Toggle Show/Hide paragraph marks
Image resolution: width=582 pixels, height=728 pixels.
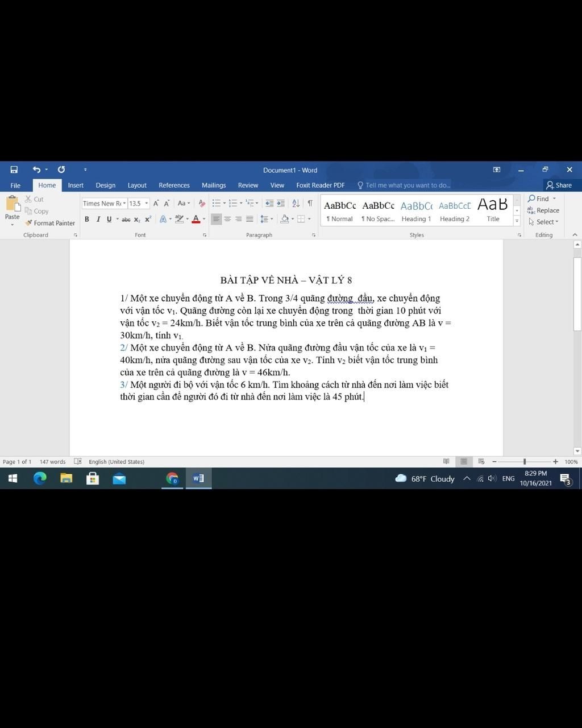coord(310,203)
